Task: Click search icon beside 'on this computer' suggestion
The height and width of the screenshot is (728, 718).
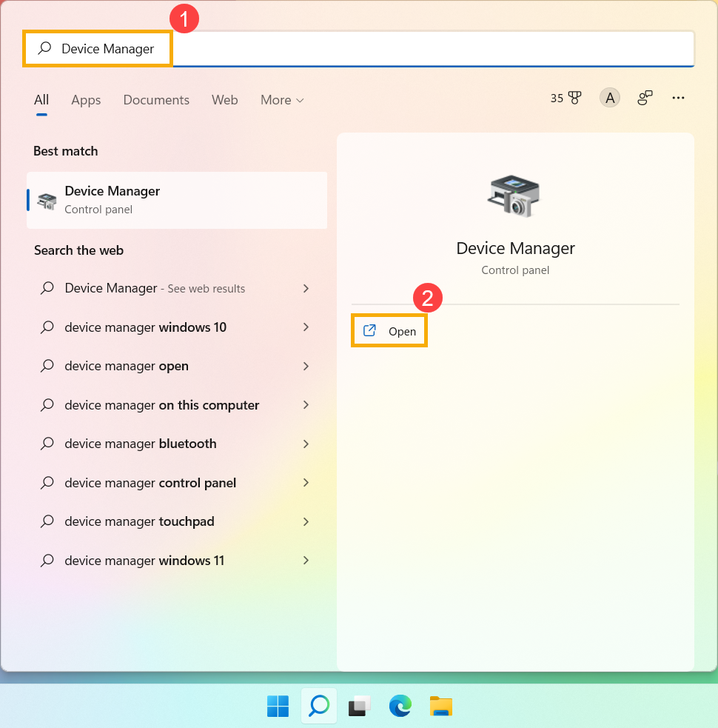Action: pos(47,405)
